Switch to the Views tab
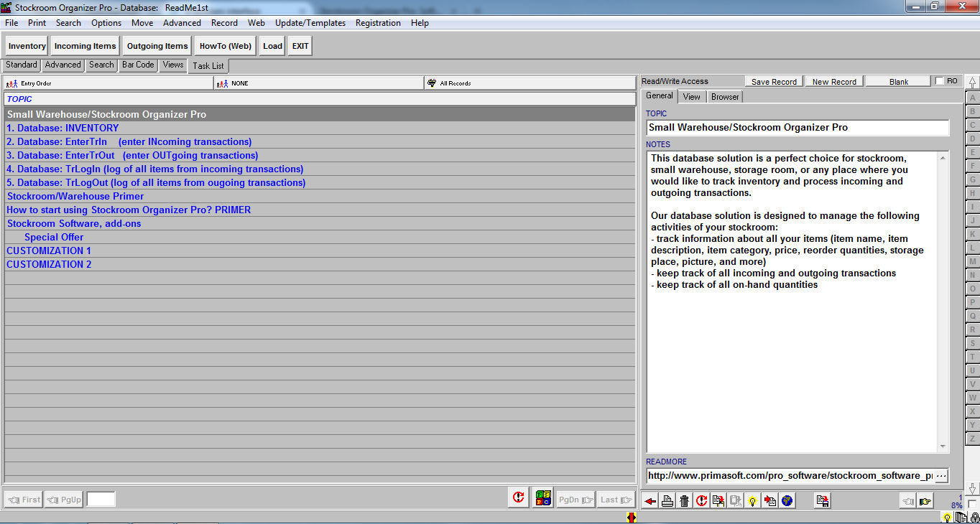 [x=173, y=65]
